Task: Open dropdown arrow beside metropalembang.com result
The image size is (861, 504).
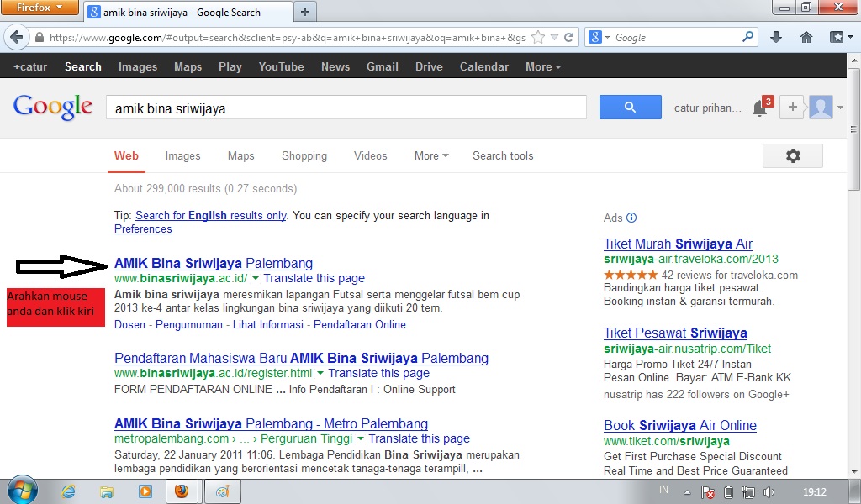Action: (x=360, y=438)
